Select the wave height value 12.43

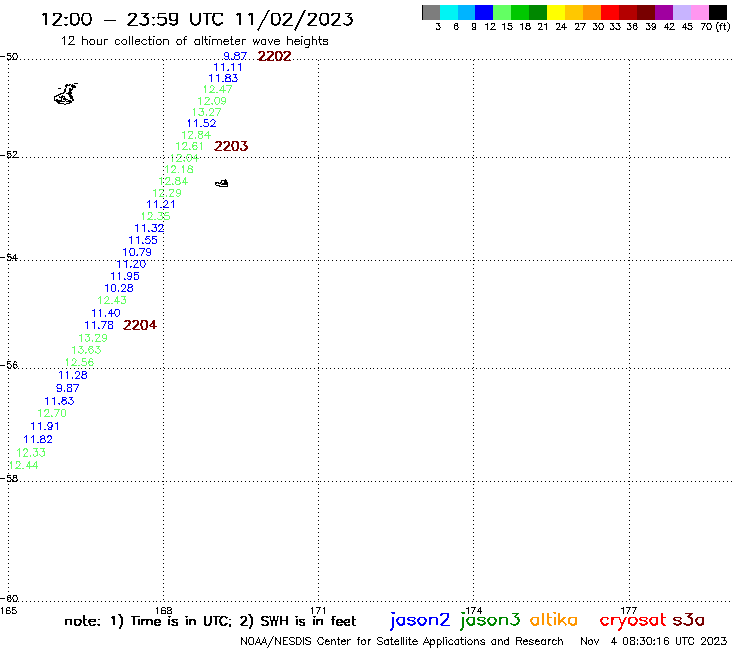coord(112,300)
